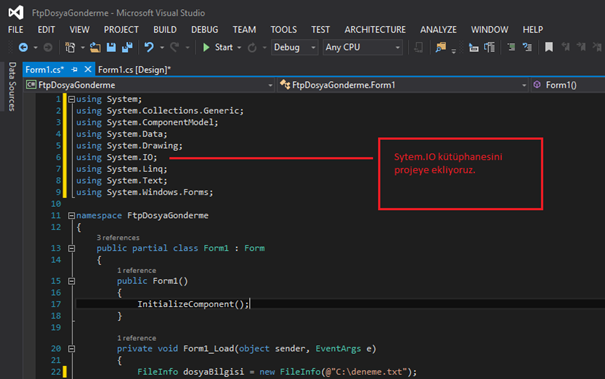Viewport: 605px width, 379px height.
Task: Open the BUILD menu
Action: point(165,30)
